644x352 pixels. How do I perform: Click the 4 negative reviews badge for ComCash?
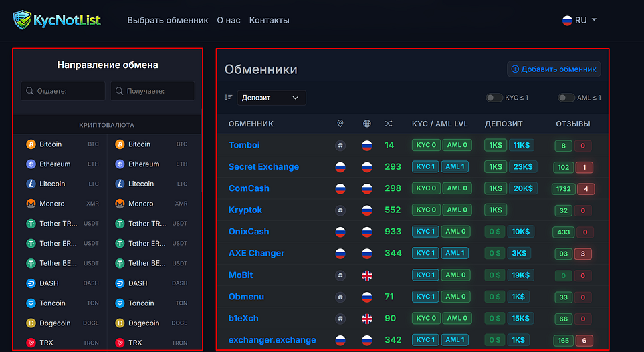pos(586,189)
